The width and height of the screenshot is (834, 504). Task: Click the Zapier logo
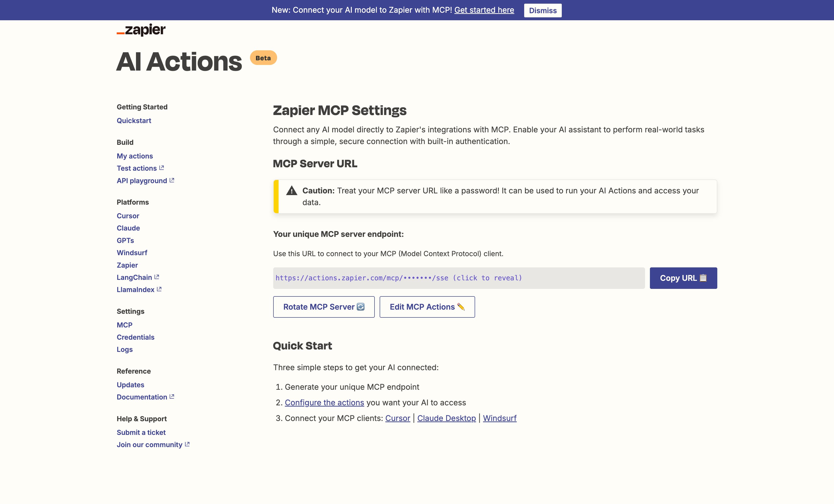point(141,30)
